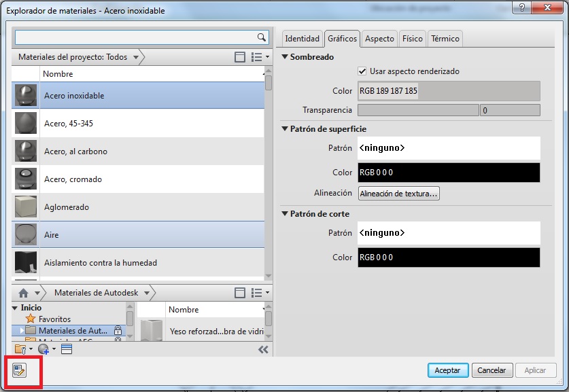Screen dimensions: 569x392
Task: Open the project materials list view options dropdown
Action: click(x=260, y=57)
